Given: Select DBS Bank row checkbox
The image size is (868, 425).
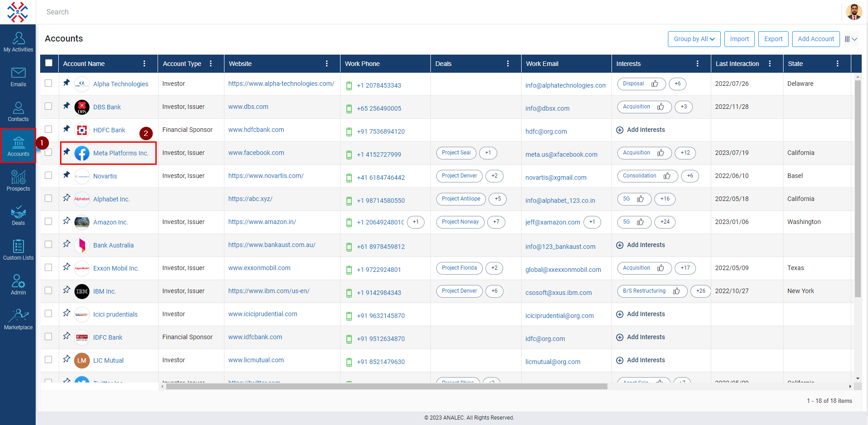Looking at the screenshot, I should tap(48, 106).
